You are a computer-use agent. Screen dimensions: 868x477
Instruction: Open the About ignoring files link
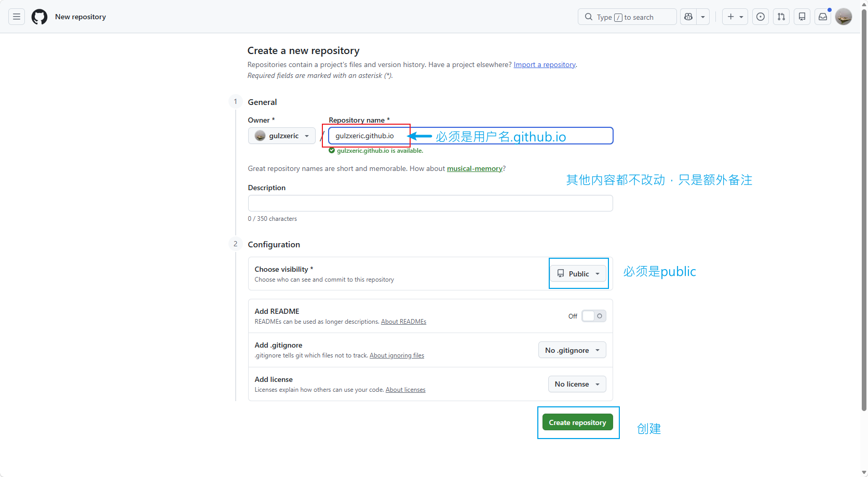click(x=397, y=355)
